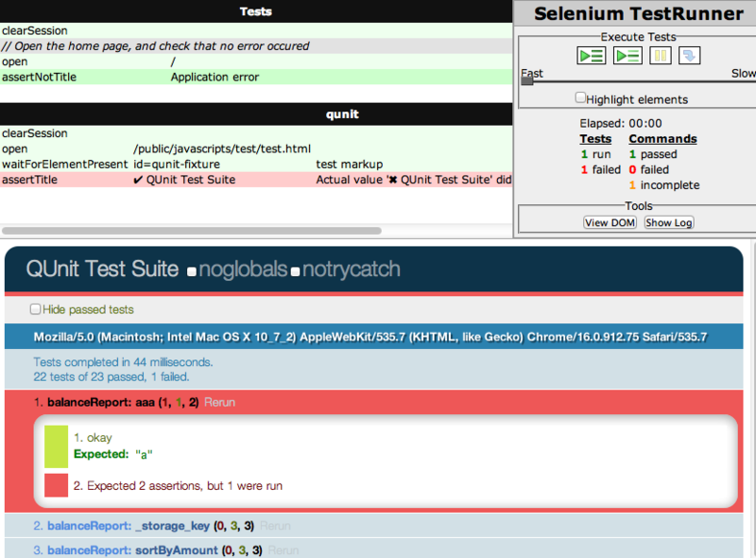
Task: Click the speed slider handle near Fast
Action: click(527, 80)
